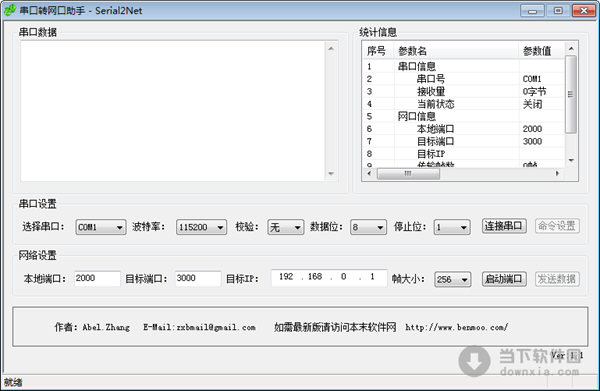Select the 目标IP row in statistics list
This screenshot has width=600, height=391.
pos(463,154)
